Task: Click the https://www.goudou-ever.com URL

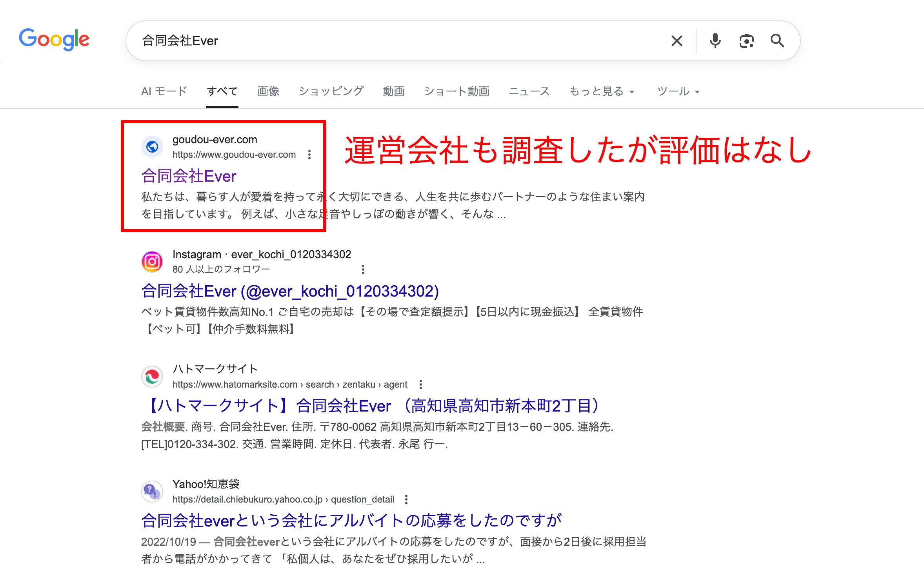Action: (x=234, y=155)
